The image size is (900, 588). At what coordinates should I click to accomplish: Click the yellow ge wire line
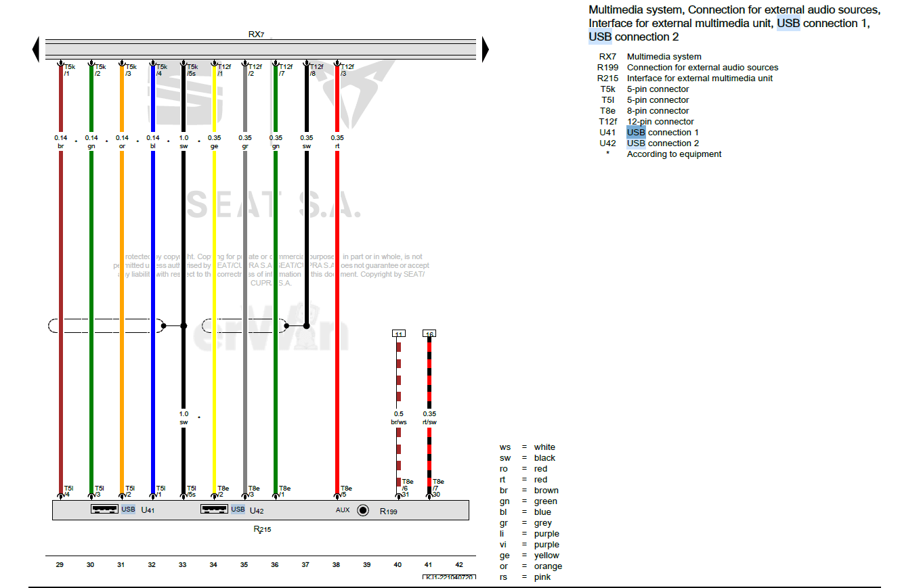point(215,271)
